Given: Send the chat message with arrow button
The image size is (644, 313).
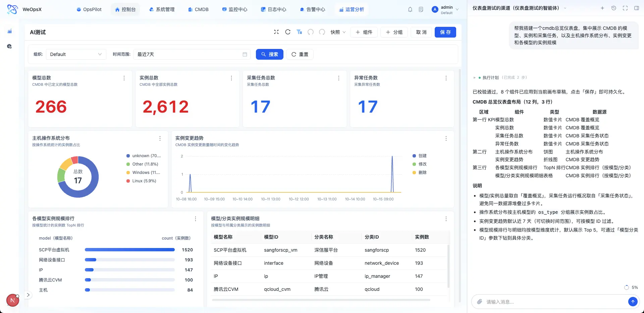Looking at the screenshot, I should point(633,302).
